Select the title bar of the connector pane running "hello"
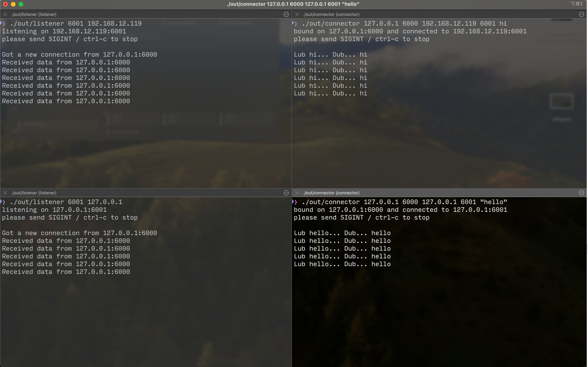 [439, 193]
